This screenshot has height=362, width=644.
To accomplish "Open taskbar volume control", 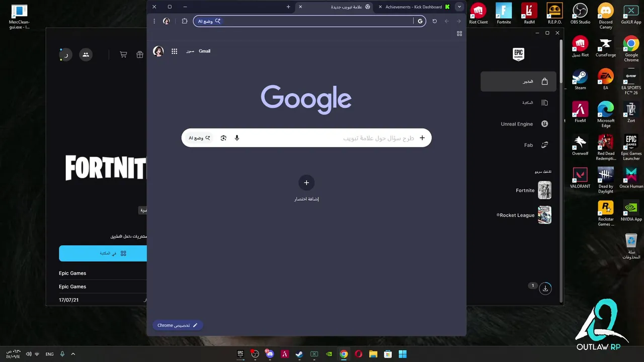I will [x=28, y=354].
